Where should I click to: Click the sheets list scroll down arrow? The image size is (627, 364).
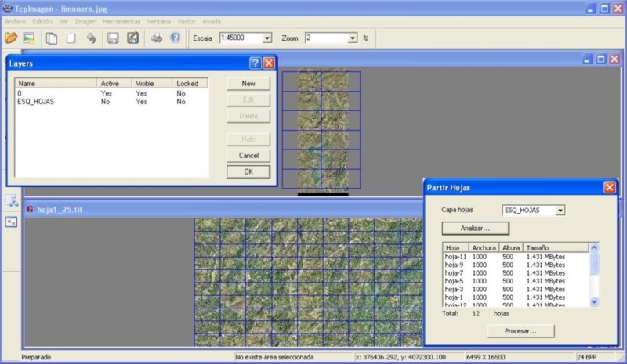(x=593, y=301)
